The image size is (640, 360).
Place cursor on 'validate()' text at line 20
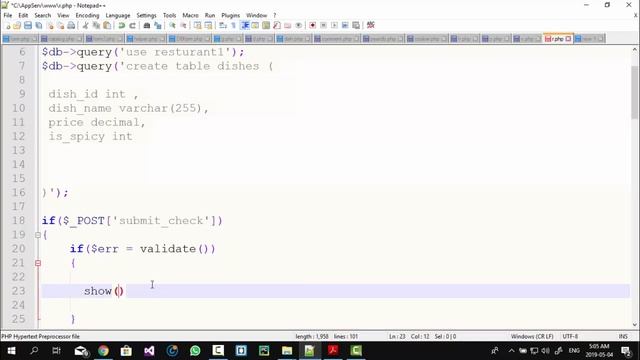[x=177, y=249]
